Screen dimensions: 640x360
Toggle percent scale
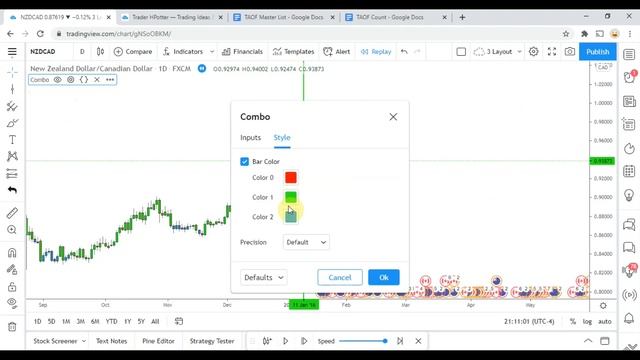(x=573, y=322)
